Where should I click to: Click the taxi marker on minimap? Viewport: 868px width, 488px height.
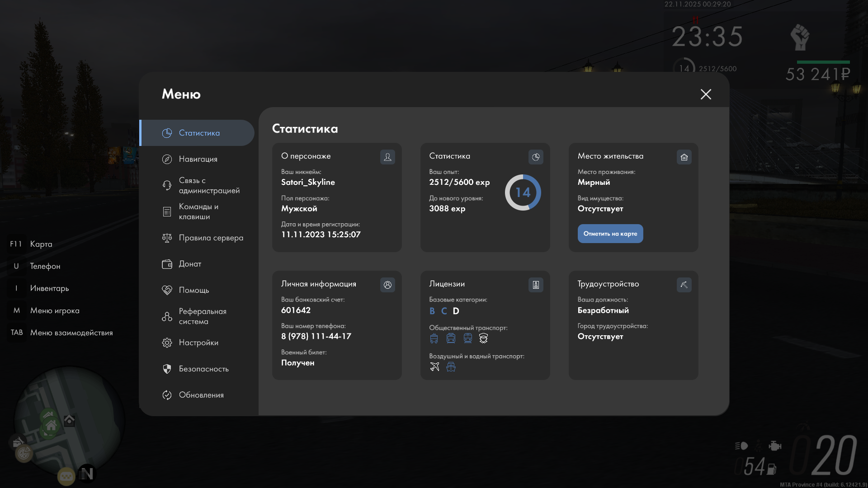[x=66, y=477]
